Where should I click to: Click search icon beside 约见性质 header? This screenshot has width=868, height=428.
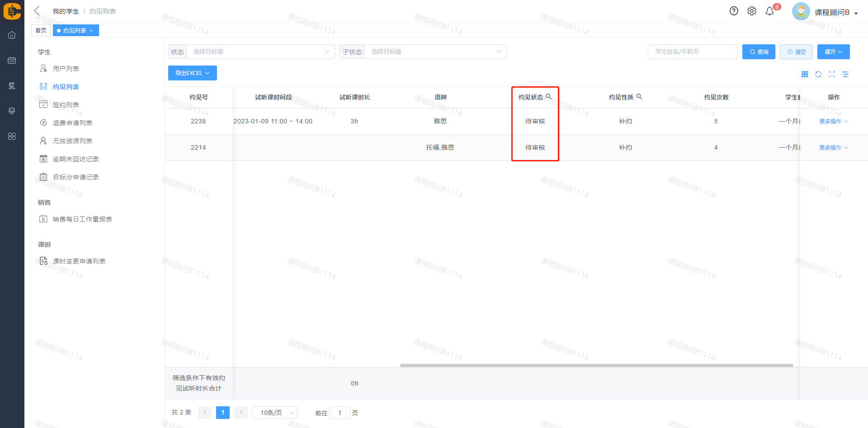point(639,97)
